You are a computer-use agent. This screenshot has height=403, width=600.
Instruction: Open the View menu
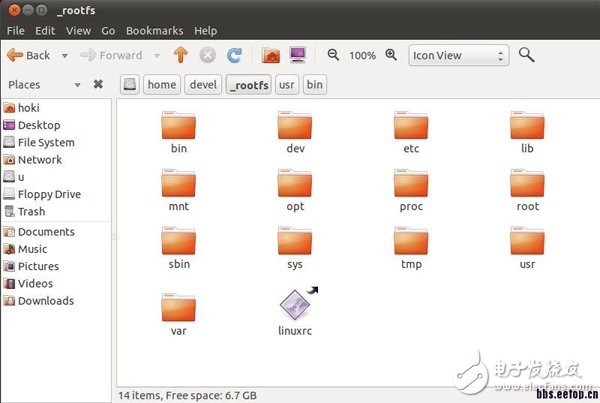[x=78, y=31]
